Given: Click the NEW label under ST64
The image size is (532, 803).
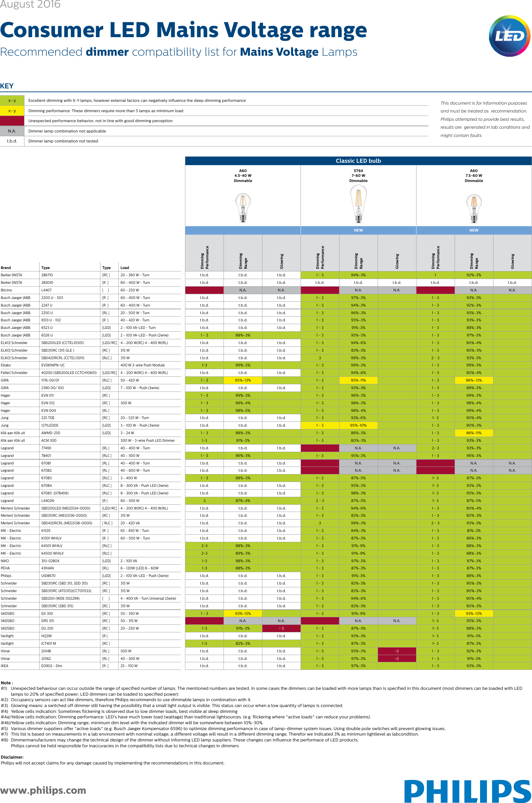Looking at the screenshot, I should 358,230.
